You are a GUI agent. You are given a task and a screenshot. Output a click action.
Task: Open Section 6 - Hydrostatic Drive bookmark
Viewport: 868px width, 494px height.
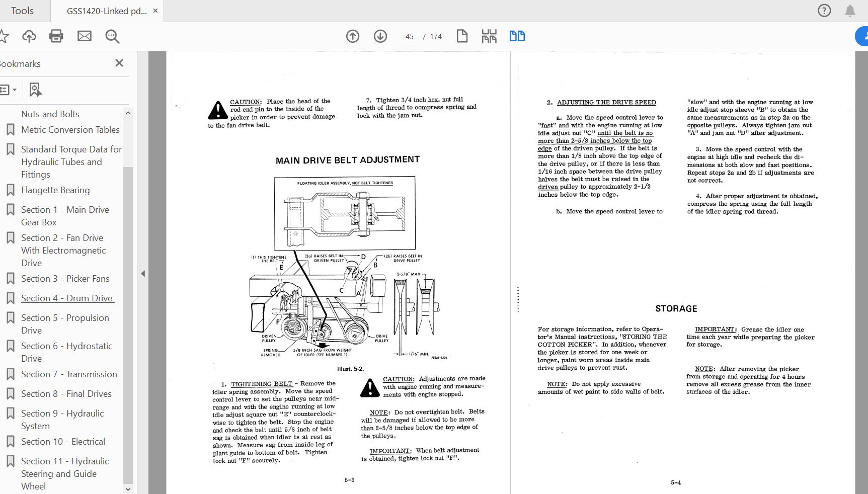(x=66, y=352)
